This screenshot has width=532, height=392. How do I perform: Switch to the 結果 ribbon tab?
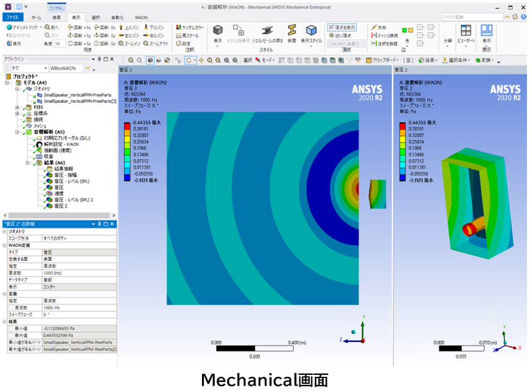pyautogui.click(x=56, y=17)
